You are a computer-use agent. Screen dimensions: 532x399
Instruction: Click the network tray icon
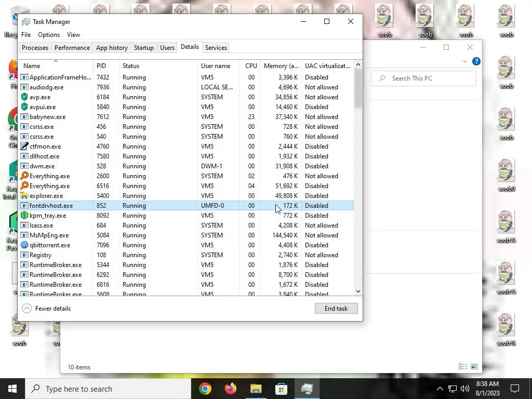(453, 389)
